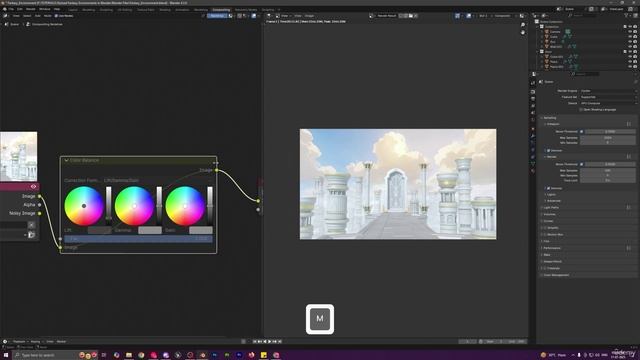
Task: Open File Explorer from taskbar
Action: pos(129,355)
